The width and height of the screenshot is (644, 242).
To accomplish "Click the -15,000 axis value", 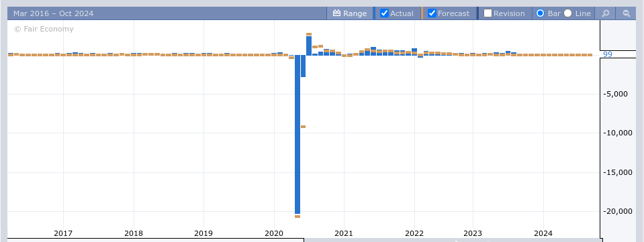I will click(x=618, y=172).
